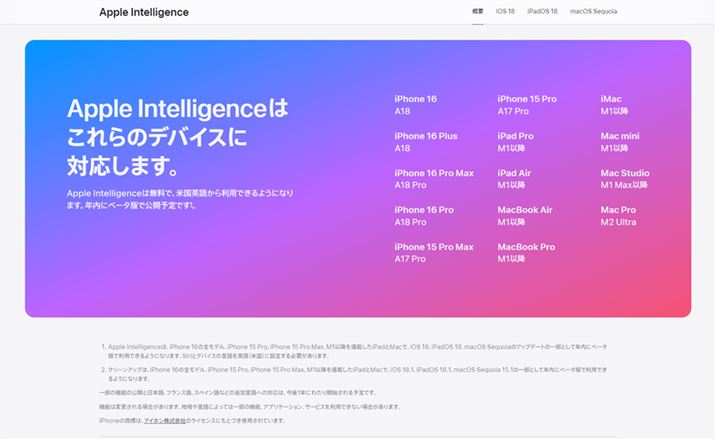This screenshot has height=439, width=715.
Task: Click the footnote line ending ライセンスにもとづき使用されています
Action: point(192,421)
